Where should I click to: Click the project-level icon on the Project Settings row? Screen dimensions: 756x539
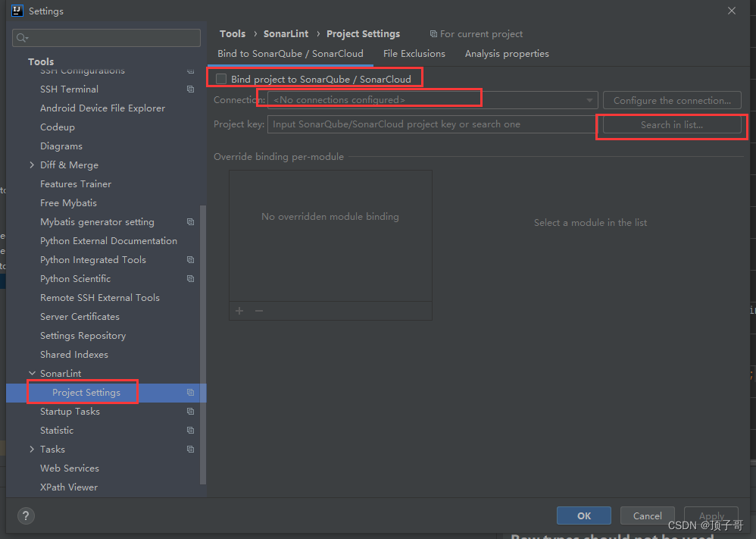click(x=190, y=392)
